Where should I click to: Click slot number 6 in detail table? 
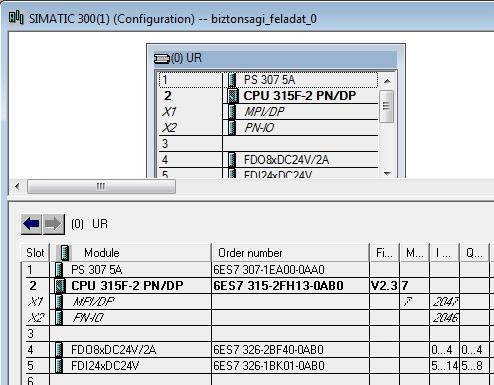(31, 380)
